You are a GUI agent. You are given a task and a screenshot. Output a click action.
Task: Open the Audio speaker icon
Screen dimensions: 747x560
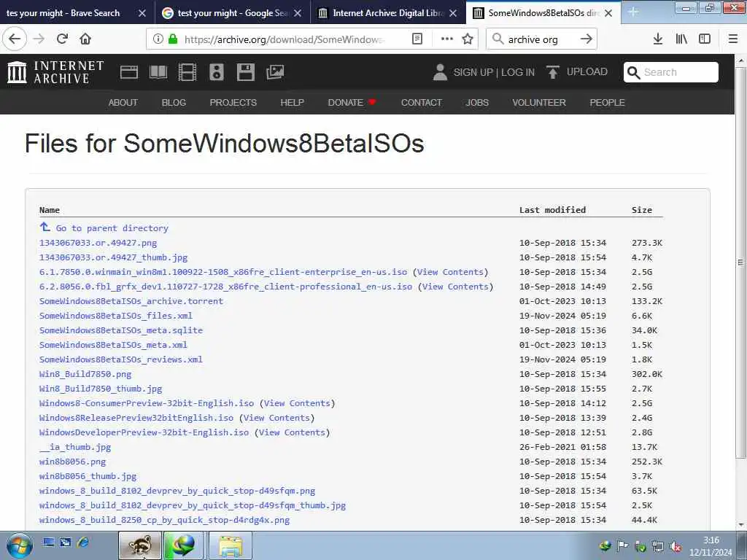[216, 72]
